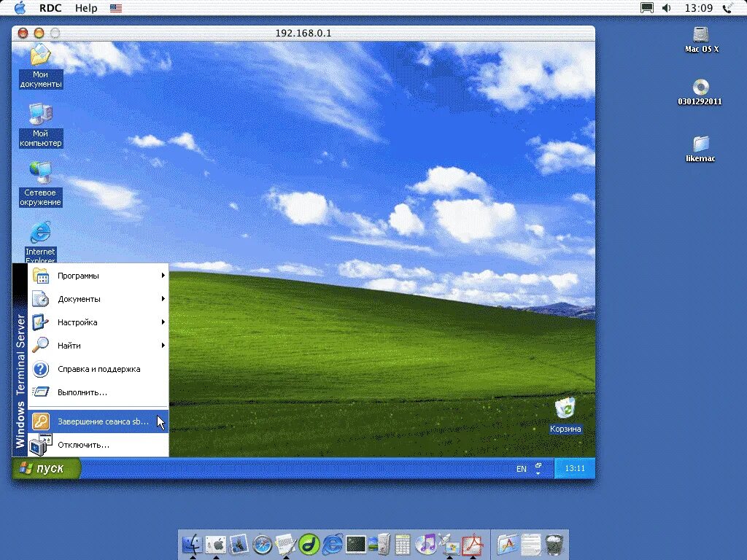This screenshot has width=747, height=560.
Task: Click the US flag input menu
Action: tap(116, 8)
